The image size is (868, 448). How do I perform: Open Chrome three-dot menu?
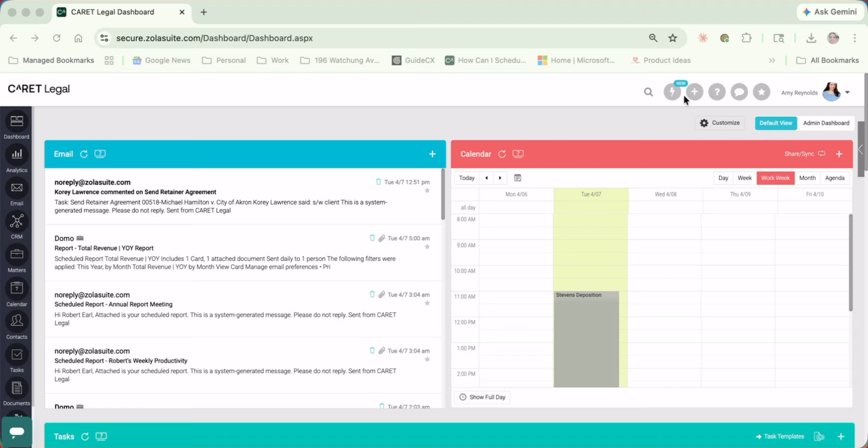pyautogui.click(x=855, y=38)
